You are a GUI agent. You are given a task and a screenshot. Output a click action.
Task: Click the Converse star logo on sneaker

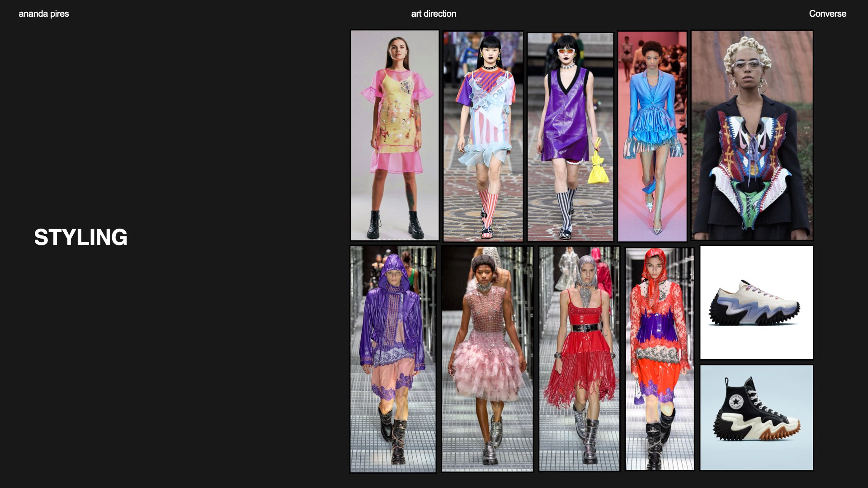(x=736, y=402)
